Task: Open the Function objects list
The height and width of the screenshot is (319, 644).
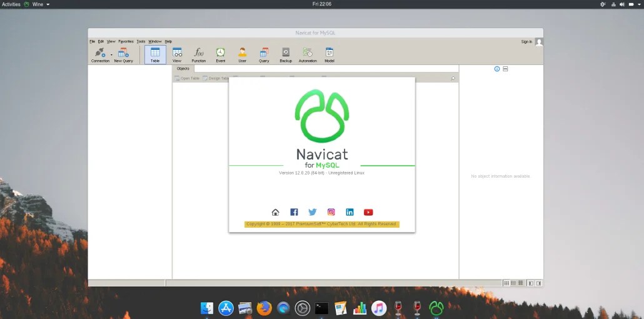Action: [199, 54]
